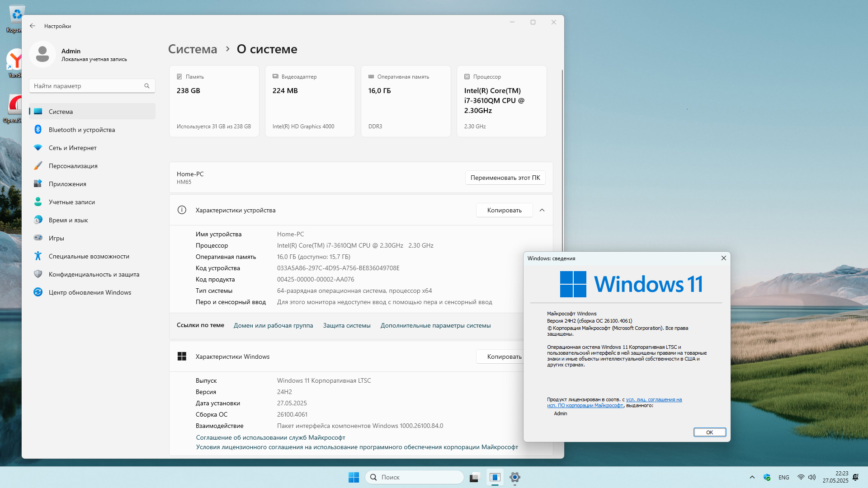
Task: Click the Accessibility figure icon
Action: (x=38, y=256)
